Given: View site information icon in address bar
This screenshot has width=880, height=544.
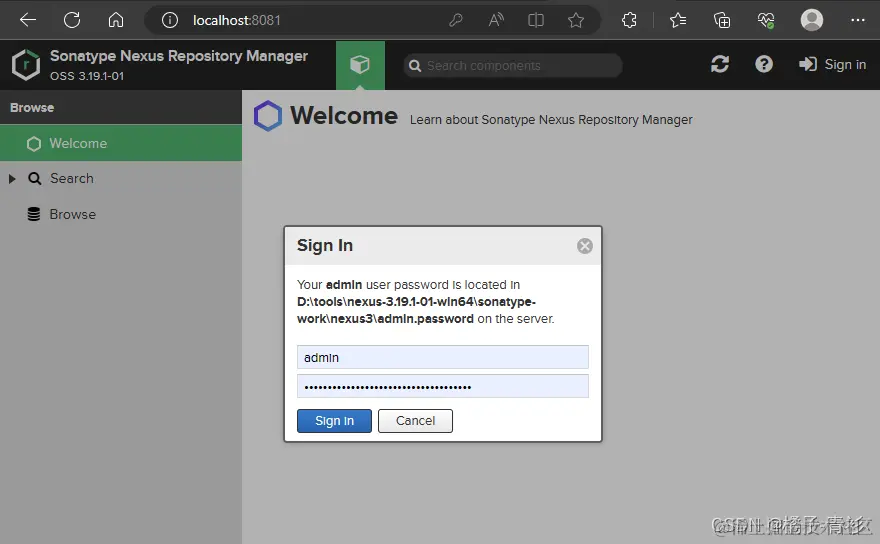Looking at the screenshot, I should (169, 20).
